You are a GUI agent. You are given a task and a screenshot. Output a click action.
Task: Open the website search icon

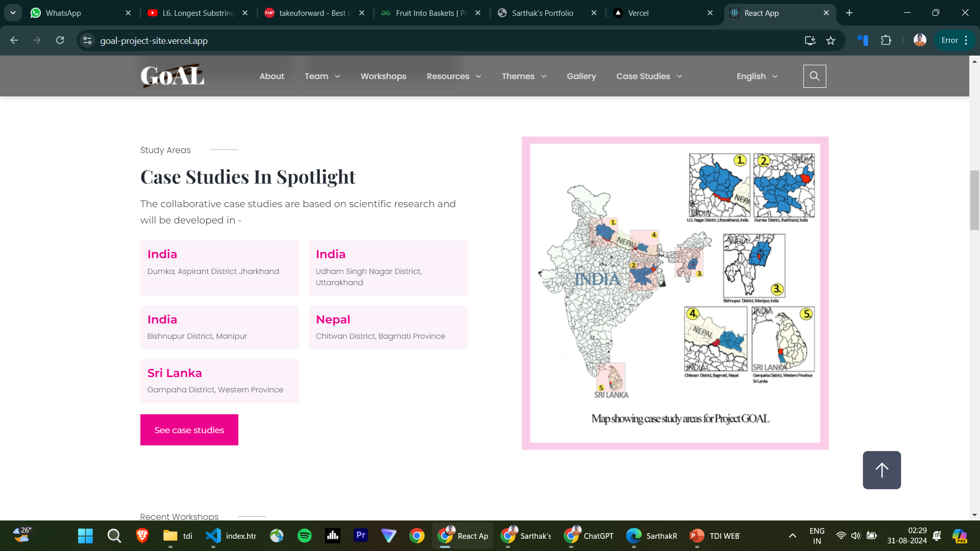click(814, 76)
